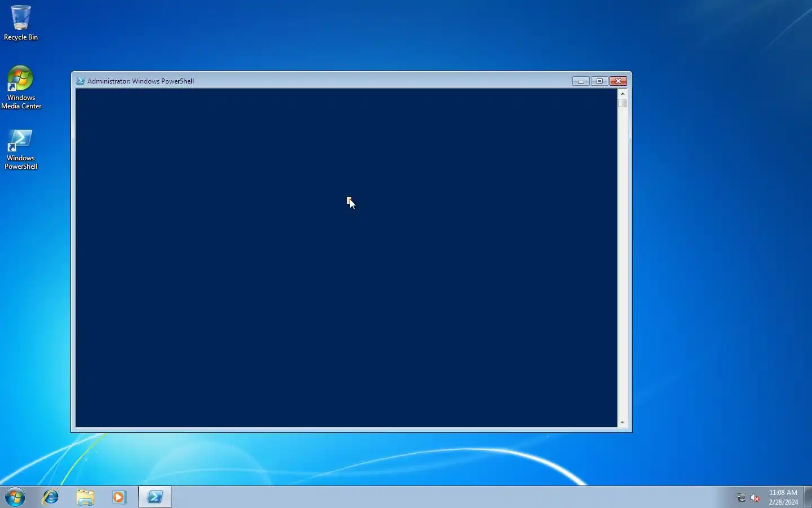
Task: Open the clock showing 11:08 AM
Action: [x=783, y=497]
